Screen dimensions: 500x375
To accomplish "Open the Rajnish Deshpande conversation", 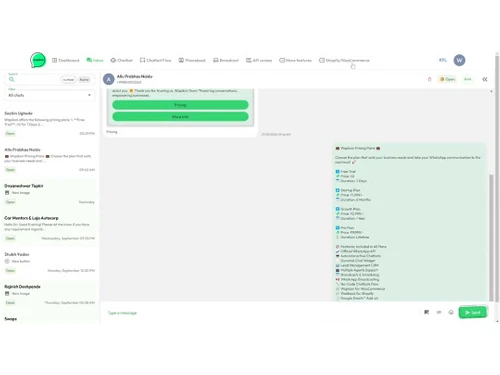I will [x=49, y=295].
